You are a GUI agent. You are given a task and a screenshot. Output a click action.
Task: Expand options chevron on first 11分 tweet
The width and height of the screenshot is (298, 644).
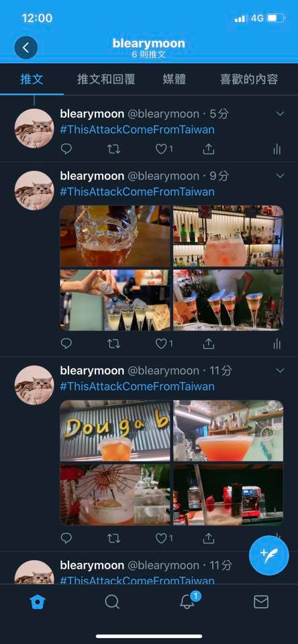click(x=281, y=371)
